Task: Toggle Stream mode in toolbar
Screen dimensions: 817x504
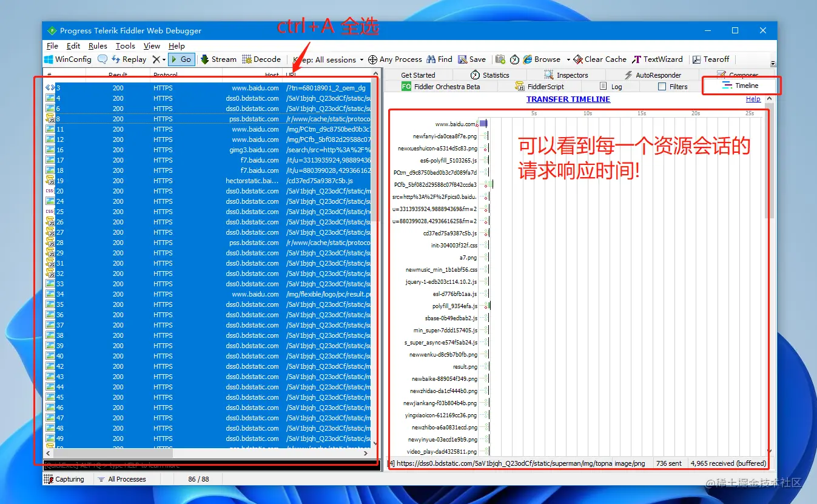Action: (218, 59)
